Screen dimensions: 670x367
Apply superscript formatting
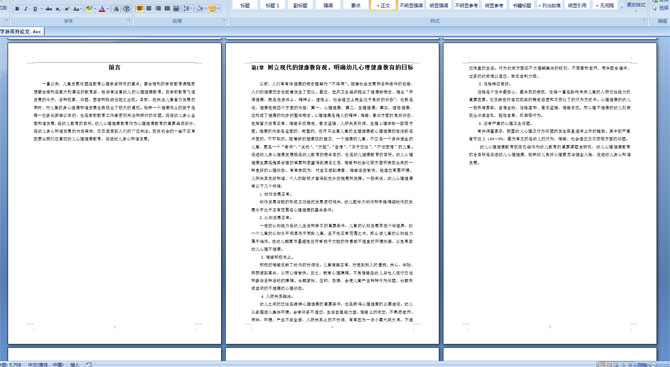(67, 9)
